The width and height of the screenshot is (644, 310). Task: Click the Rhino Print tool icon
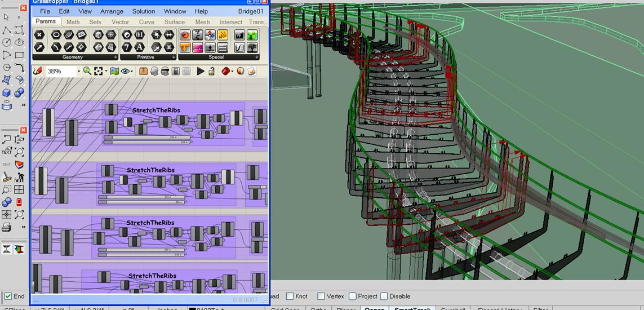point(6,228)
